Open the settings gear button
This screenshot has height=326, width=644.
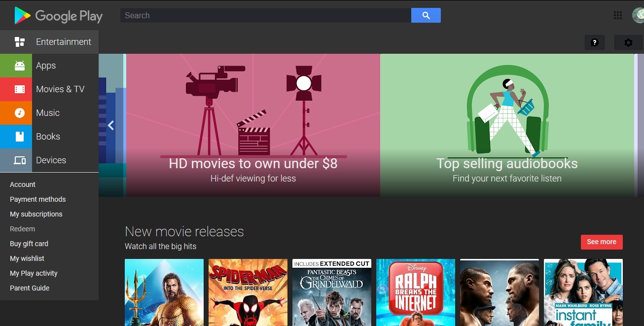coord(628,42)
